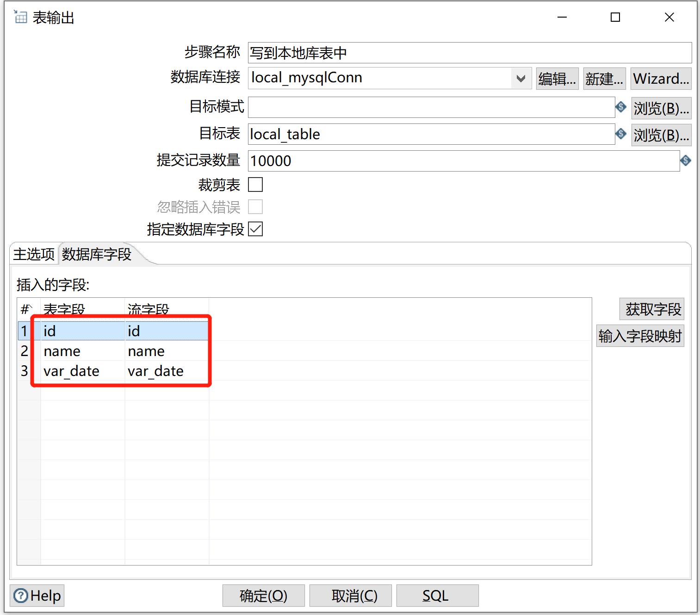Click the empty 目标模式 input field

[432, 107]
